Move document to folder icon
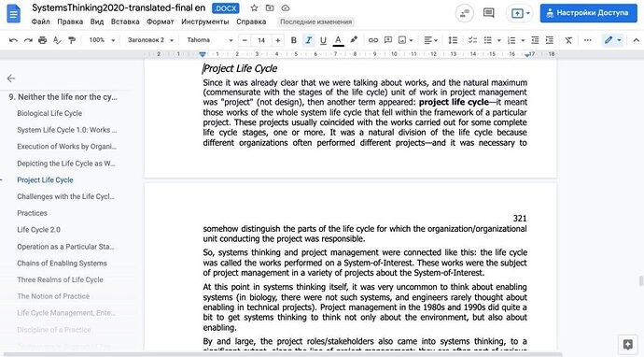This screenshot has height=357, width=644. coord(270,7)
